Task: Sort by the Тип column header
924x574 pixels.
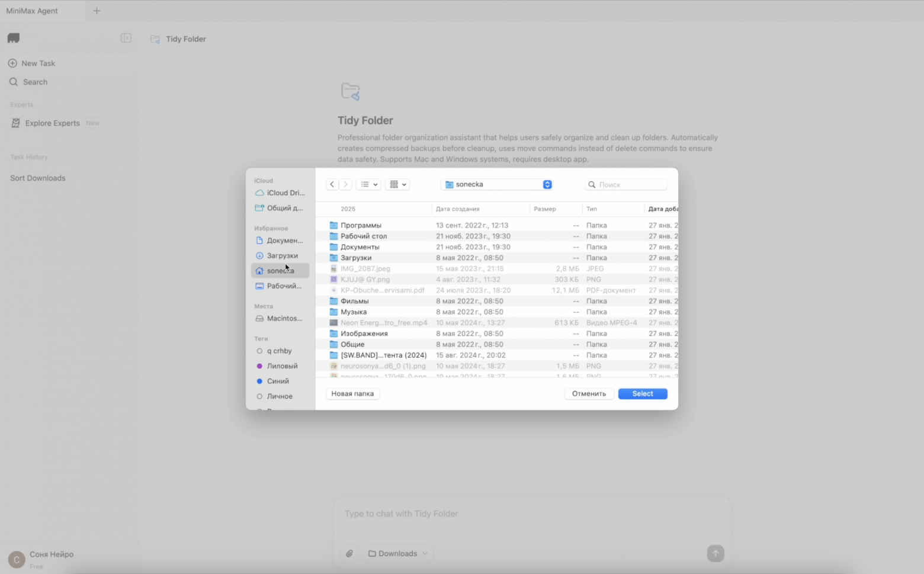Action: coord(614,209)
